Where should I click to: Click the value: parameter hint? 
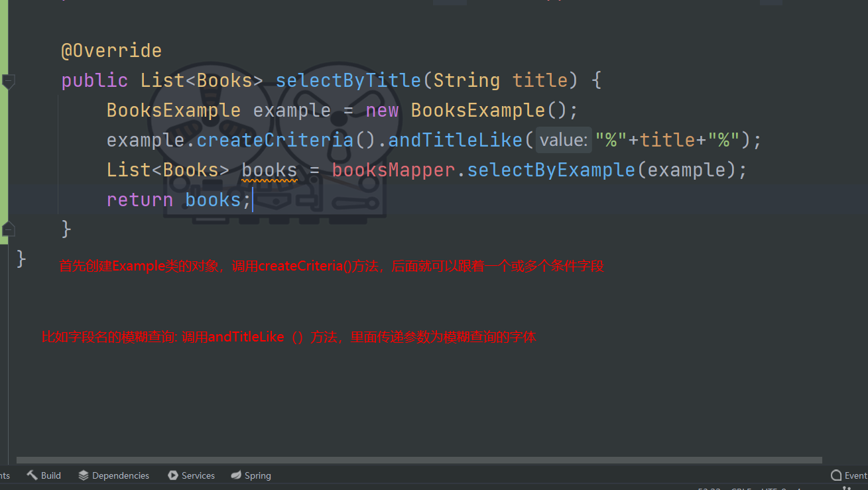point(562,141)
